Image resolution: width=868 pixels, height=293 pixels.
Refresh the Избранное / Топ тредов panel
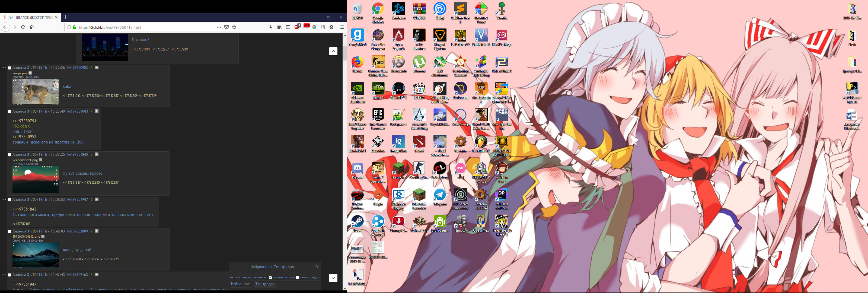tap(317, 267)
